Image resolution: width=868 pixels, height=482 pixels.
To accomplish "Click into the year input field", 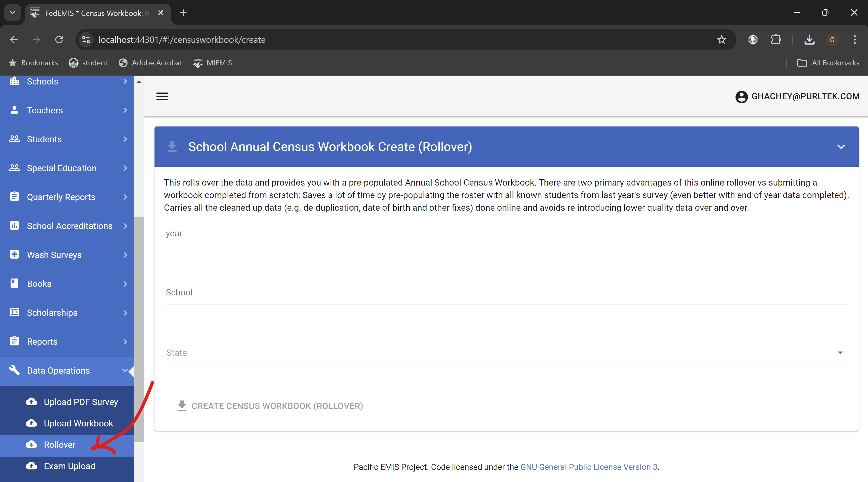I will 506,234.
